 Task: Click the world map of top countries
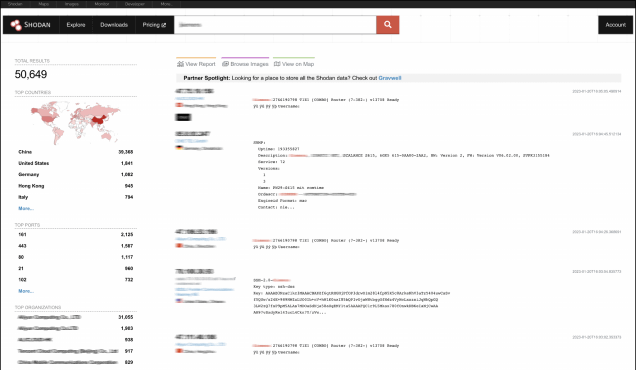pos(75,122)
